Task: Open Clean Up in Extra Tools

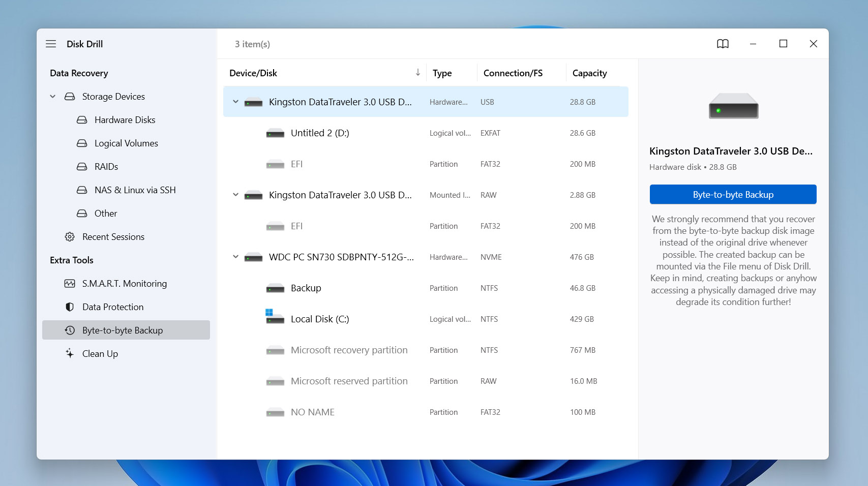Action: tap(100, 354)
